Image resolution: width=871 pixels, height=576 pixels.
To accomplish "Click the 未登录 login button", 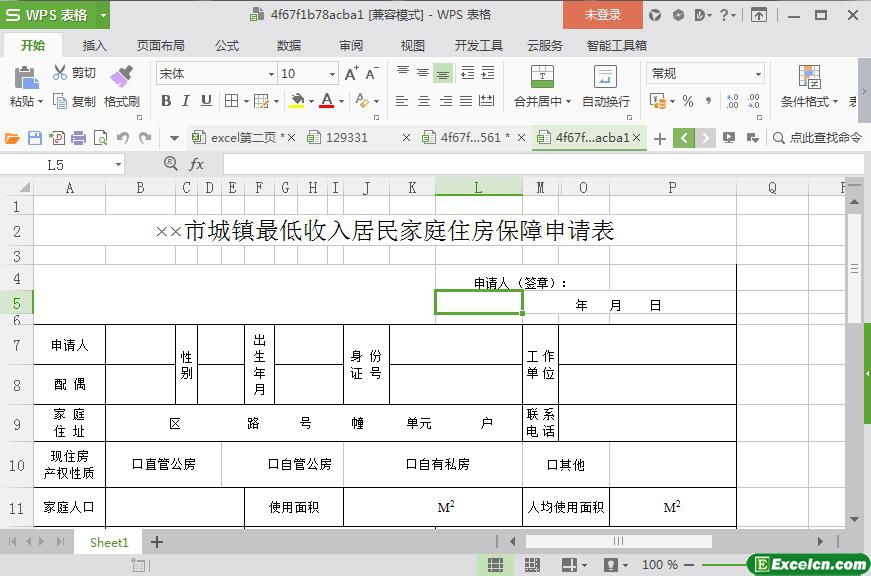I will pyautogui.click(x=602, y=15).
